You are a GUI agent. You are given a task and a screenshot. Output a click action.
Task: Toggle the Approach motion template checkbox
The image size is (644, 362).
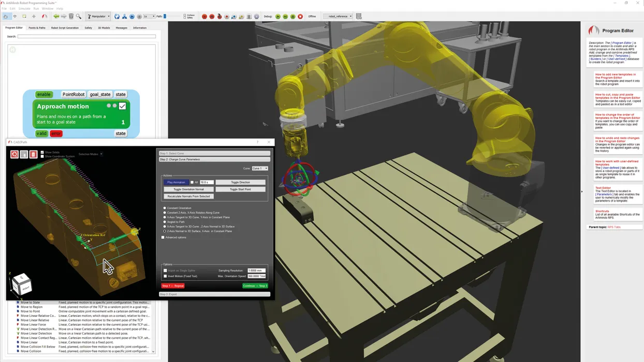pyautogui.click(x=122, y=106)
